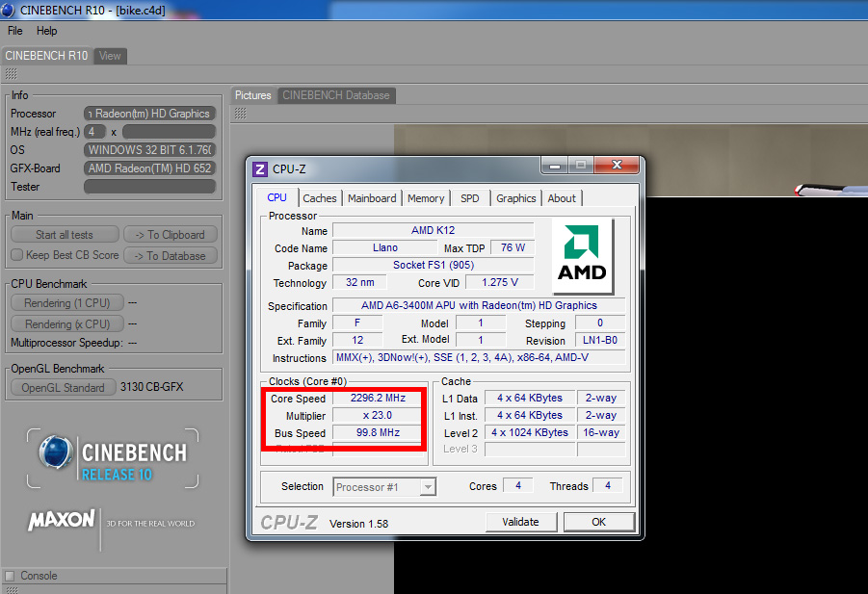This screenshot has height=594, width=868.
Task: Click the OS info field
Action: (x=149, y=150)
